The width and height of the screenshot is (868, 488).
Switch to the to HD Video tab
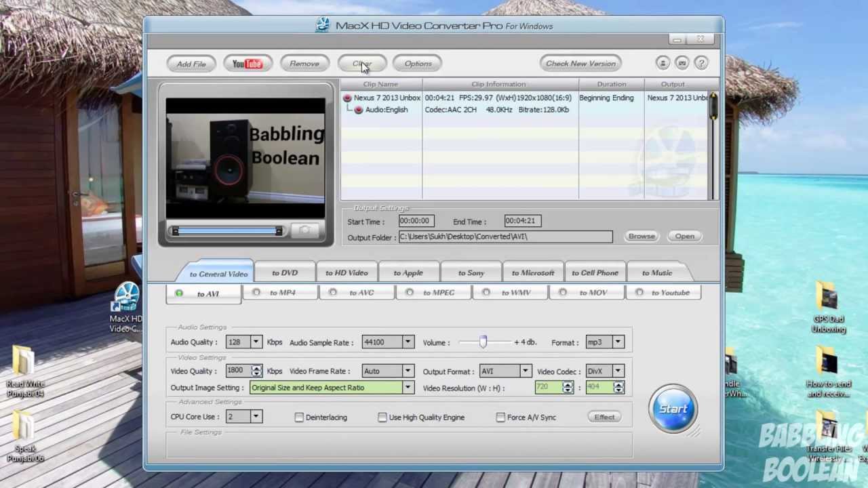click(347, 272)
